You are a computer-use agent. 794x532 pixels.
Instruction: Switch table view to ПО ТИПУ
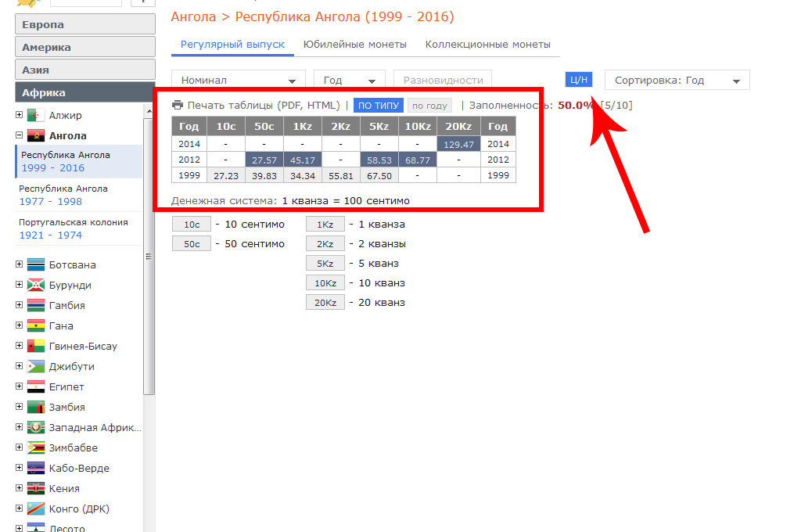tap(379, 105)
